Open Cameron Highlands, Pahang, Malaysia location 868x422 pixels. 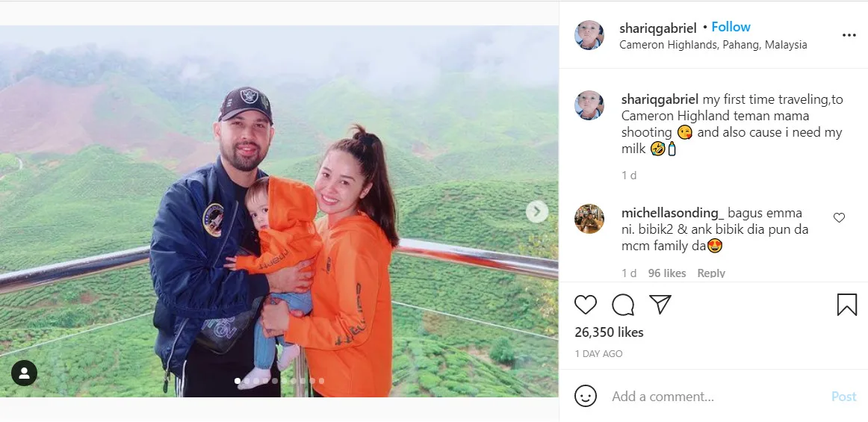[713, 45]
